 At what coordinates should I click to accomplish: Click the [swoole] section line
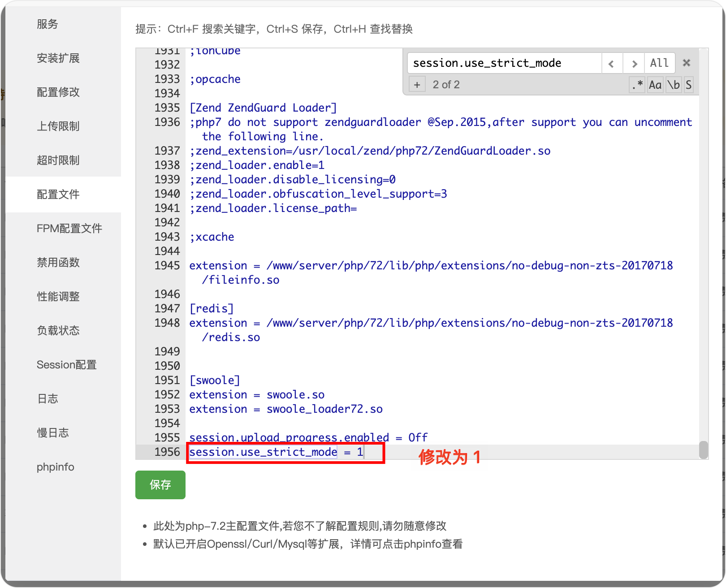click(215, 380)
